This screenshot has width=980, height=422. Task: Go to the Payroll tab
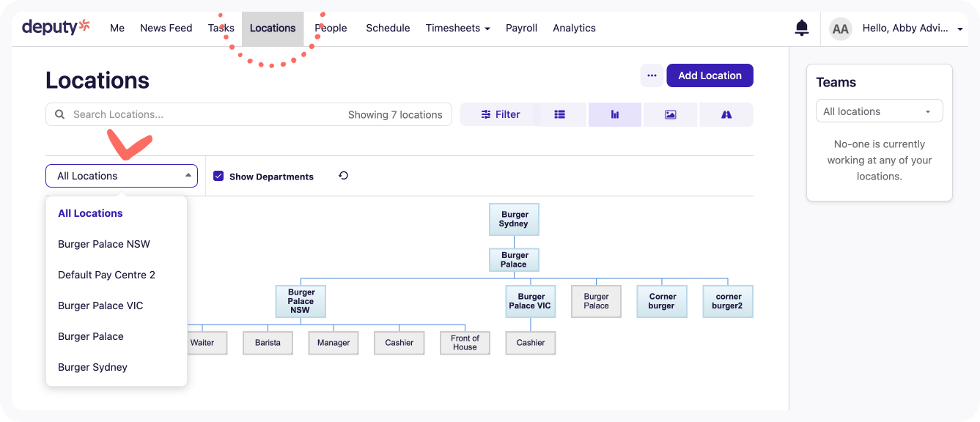521,28
